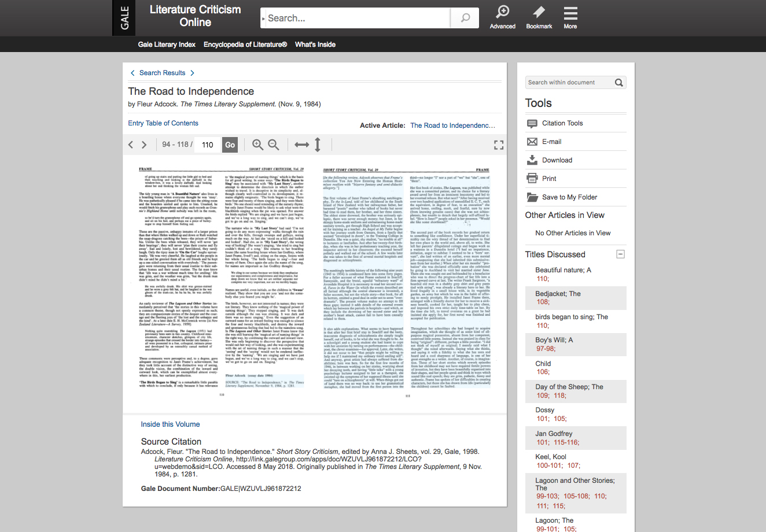
Task: Click the right scanned page thumbnail
Action: (x=406, y=283)
